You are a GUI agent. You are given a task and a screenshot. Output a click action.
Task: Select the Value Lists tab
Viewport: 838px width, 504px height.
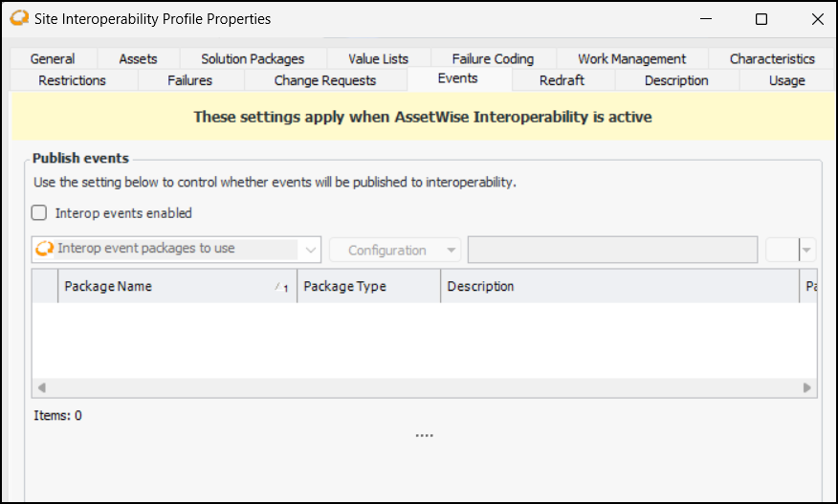pos(379,58)
